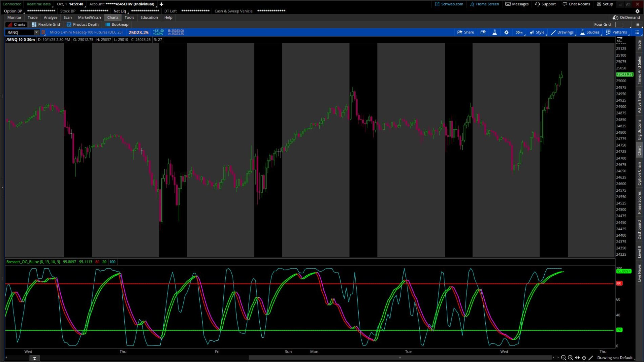Click the Edit Studies flask icon

pos(495,32)
